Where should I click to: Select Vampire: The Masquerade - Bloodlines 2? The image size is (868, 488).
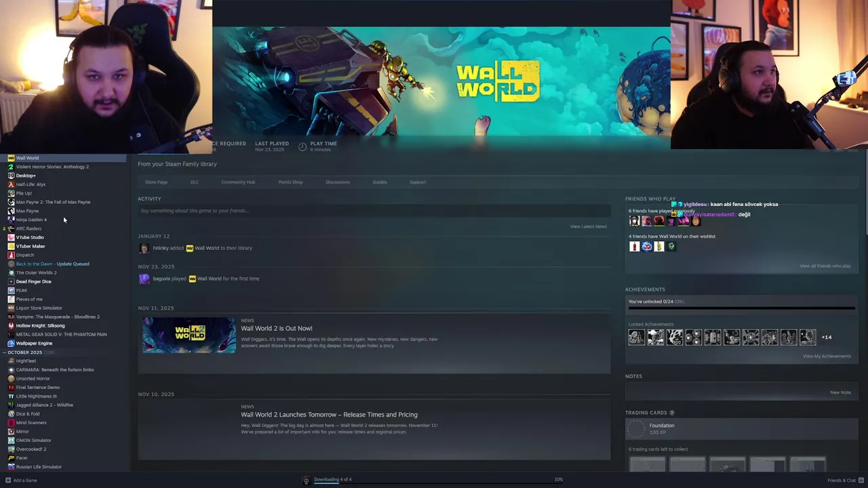click(x=58, y=317)
